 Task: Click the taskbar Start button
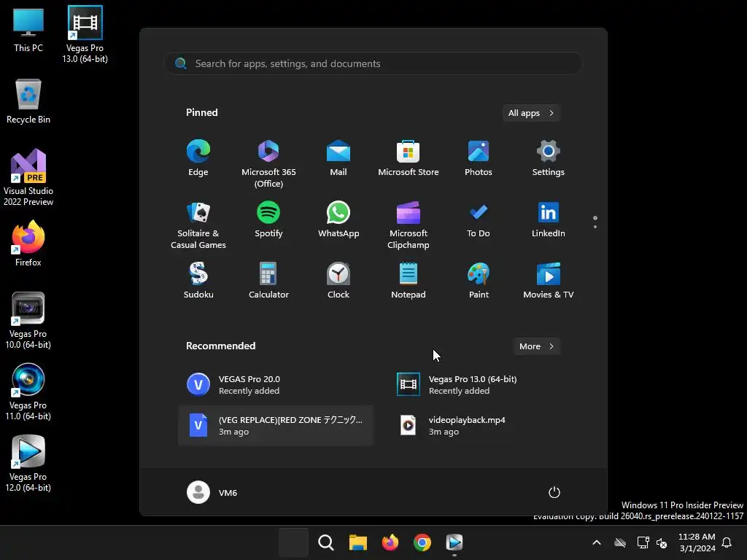[293, 542]
